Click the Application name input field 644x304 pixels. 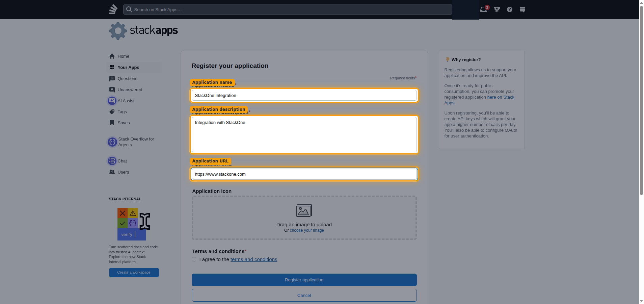pyautogui.click(x=304, y=95)
